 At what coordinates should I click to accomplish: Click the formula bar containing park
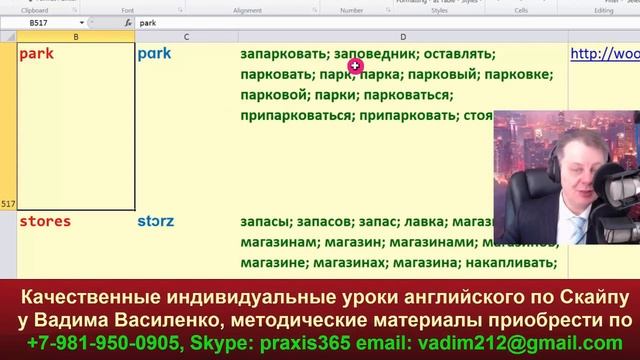click(x=388, y=23)
